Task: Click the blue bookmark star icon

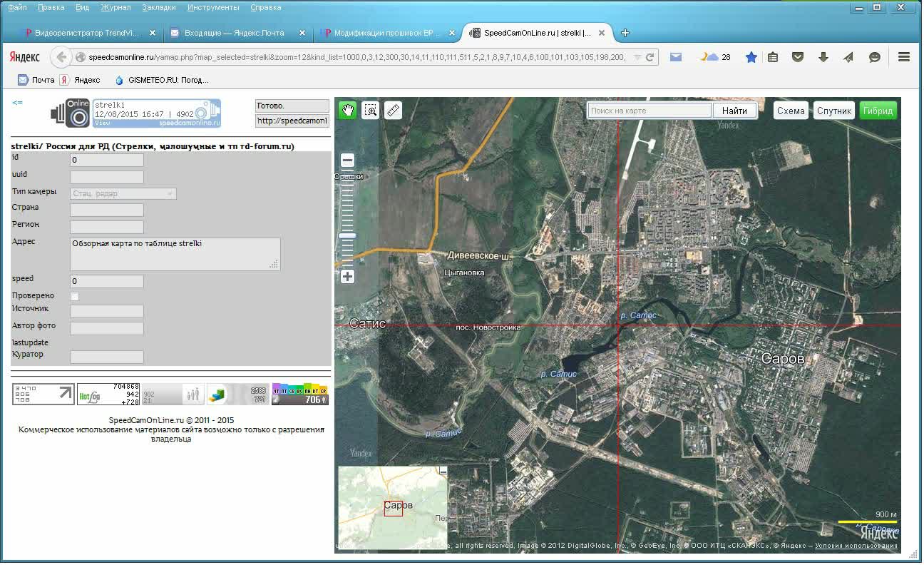Action: pyautogui.click(x=751, y=57)
